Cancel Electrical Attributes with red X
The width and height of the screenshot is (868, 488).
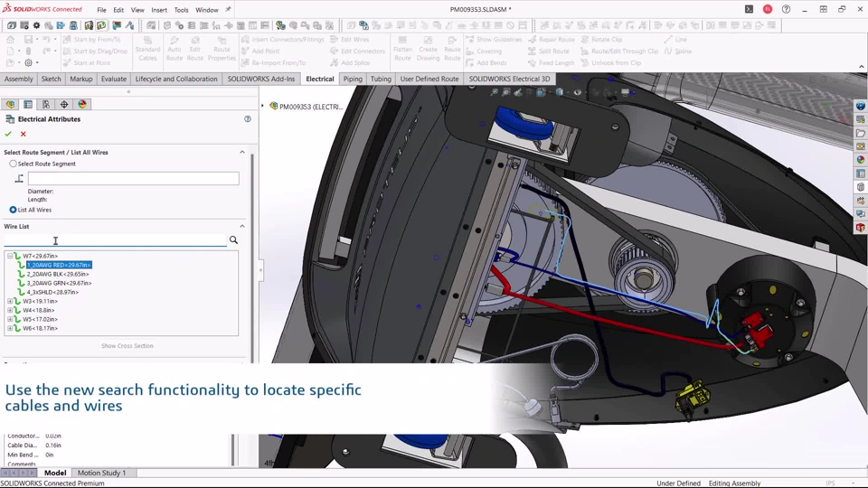(x=24, y=134)
